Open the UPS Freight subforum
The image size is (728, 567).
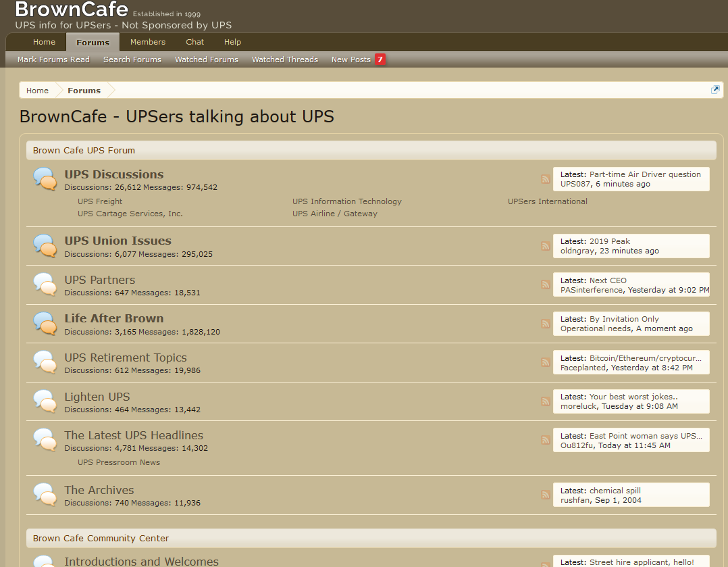[100, 201]
